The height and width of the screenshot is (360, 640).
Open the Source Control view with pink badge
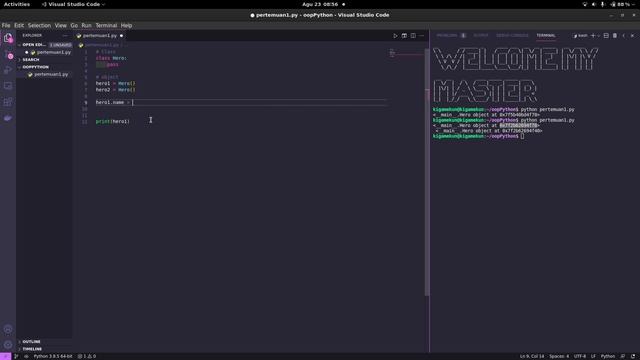[x=8, y=54]
